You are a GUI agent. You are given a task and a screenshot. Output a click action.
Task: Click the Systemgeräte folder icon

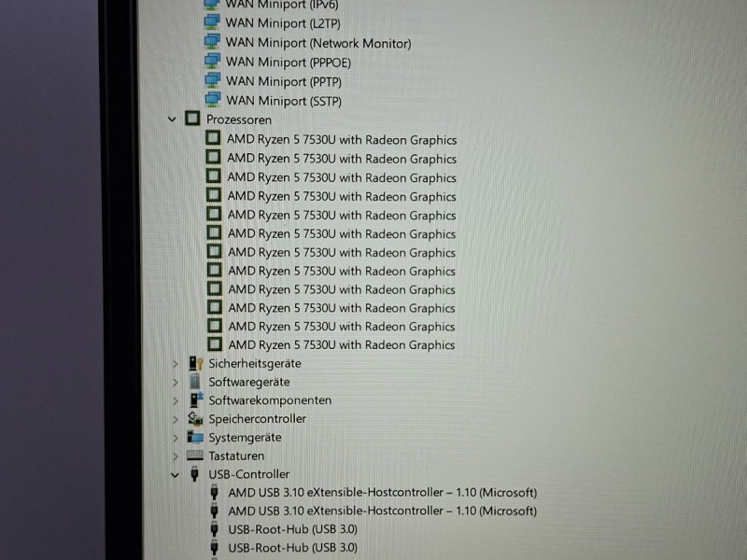[195, 437]
